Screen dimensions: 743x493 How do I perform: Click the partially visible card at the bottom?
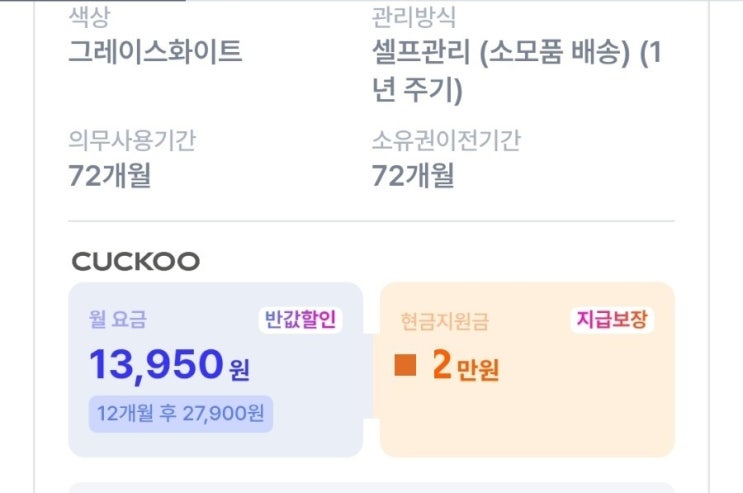[x=371, y=487]
